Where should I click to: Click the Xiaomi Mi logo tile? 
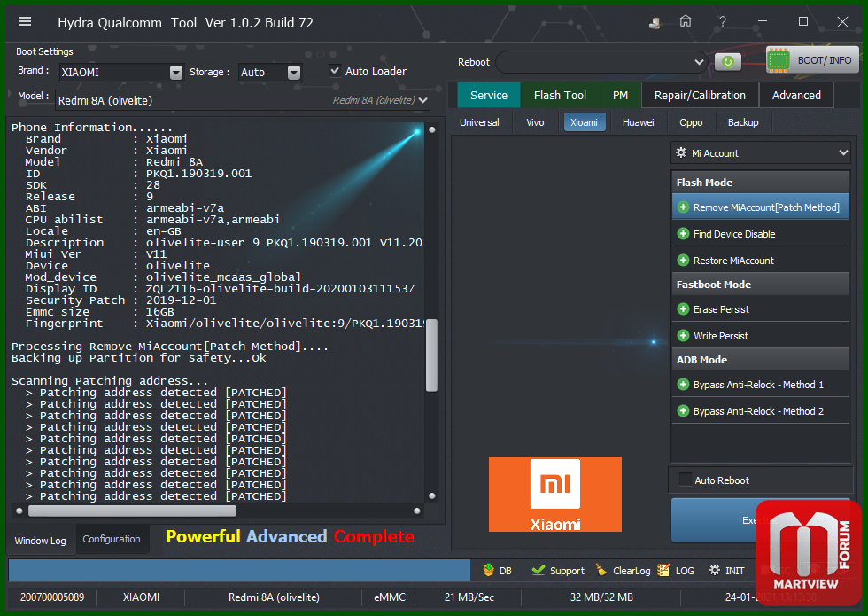[555, 495]
